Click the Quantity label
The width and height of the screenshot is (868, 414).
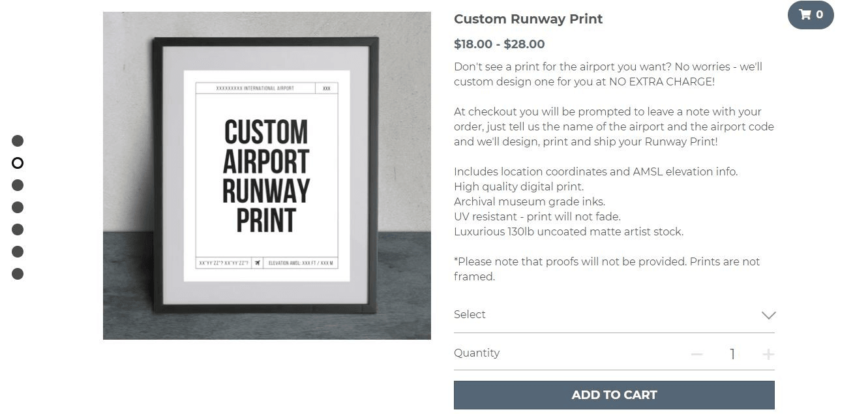[477, 353]
